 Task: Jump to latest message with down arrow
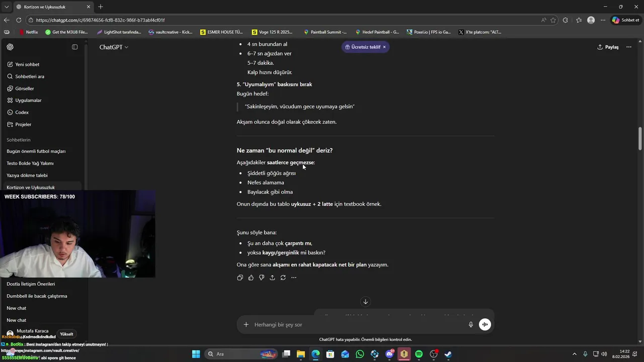[365, 302]
